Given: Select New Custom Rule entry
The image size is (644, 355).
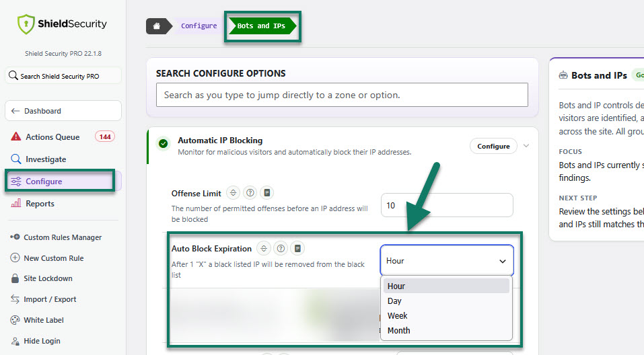Looking at the screenshot, I should pyautogui.click(x=53, y=258).
